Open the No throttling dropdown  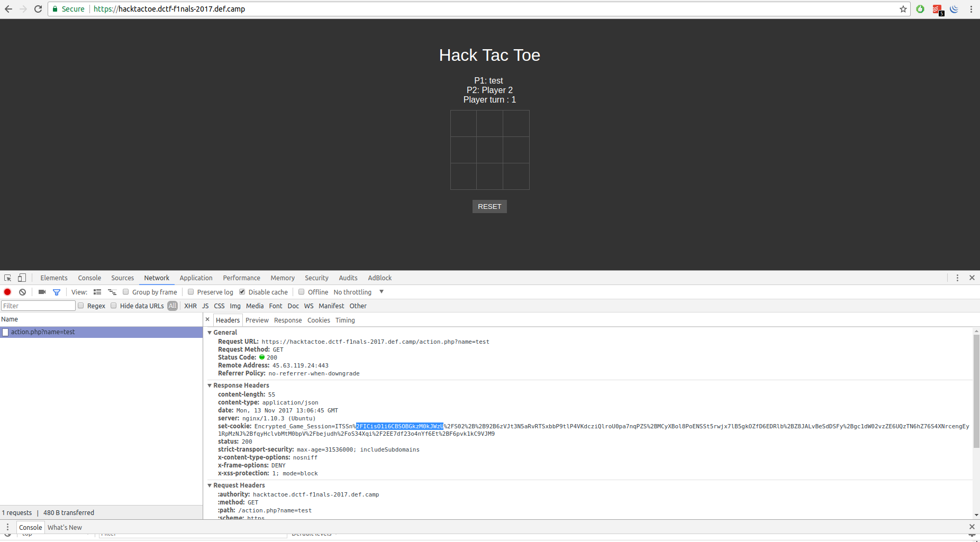(x=358, y=292)
